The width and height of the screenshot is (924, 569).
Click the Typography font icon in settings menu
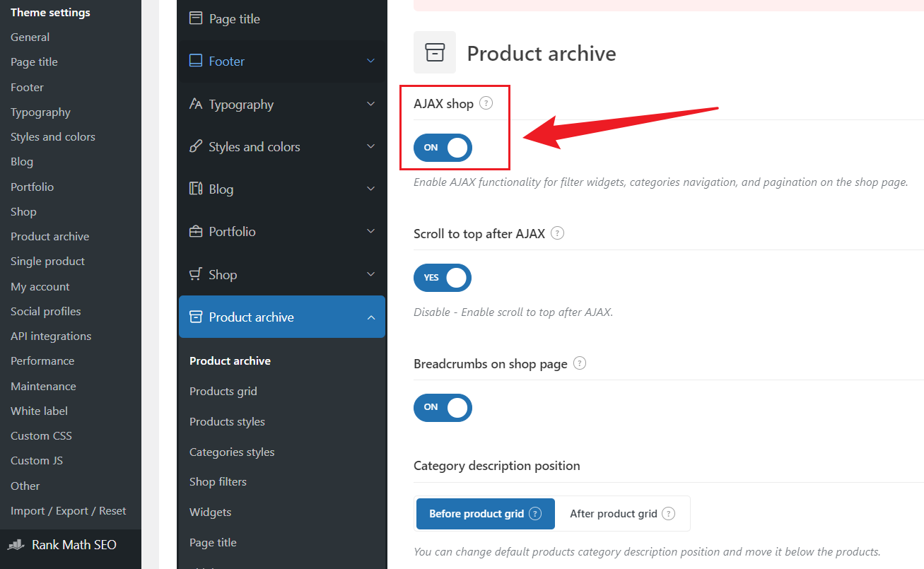196,105
